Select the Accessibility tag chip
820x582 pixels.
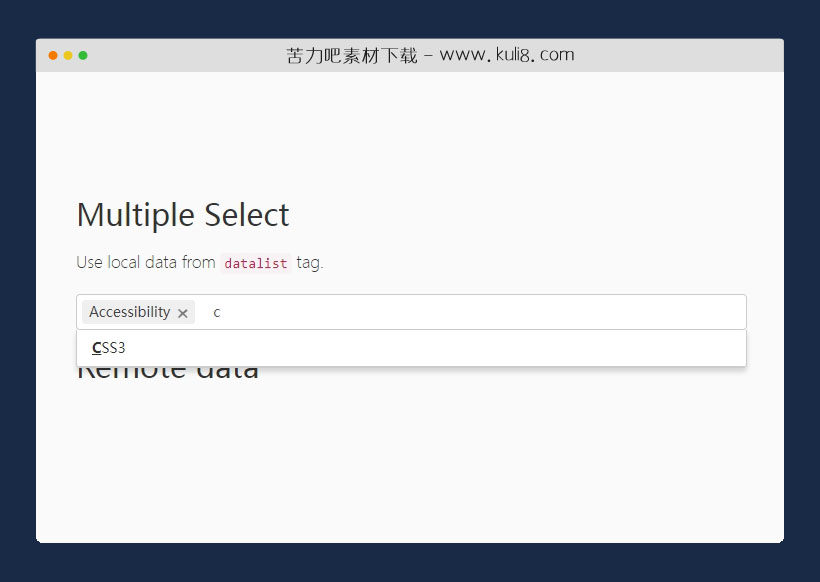130,312
